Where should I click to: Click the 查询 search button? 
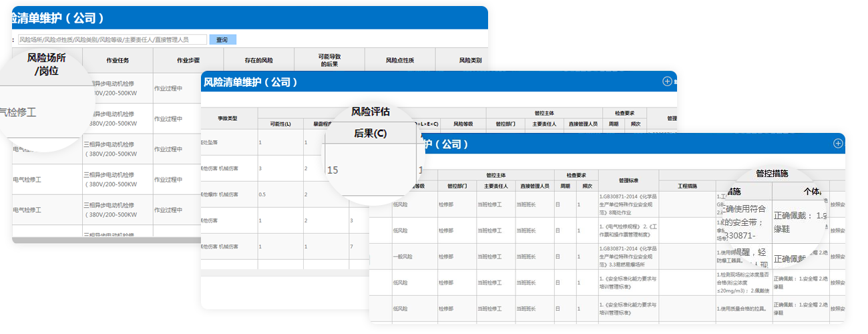click(222, 40)
